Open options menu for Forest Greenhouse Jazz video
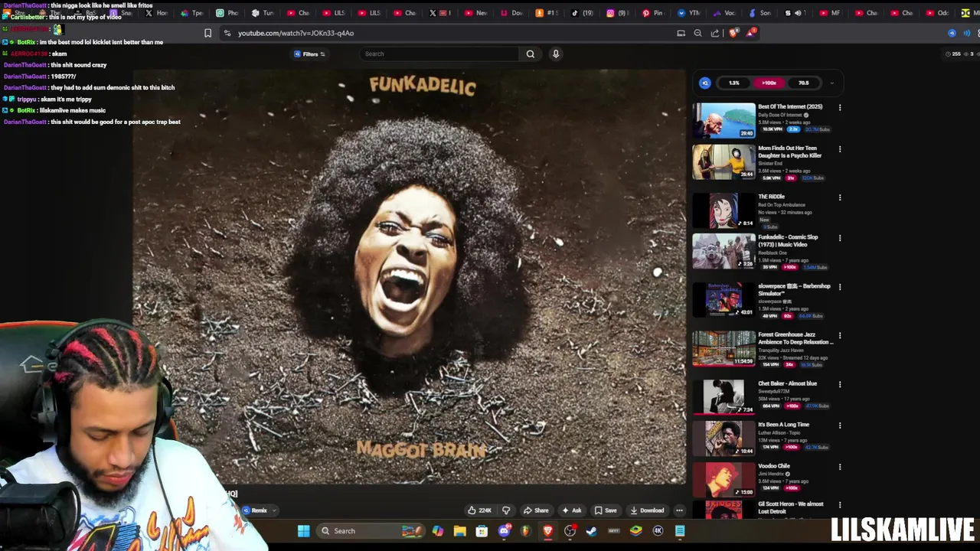The height and width of the screenshot is (551, 980). point(840,335)
